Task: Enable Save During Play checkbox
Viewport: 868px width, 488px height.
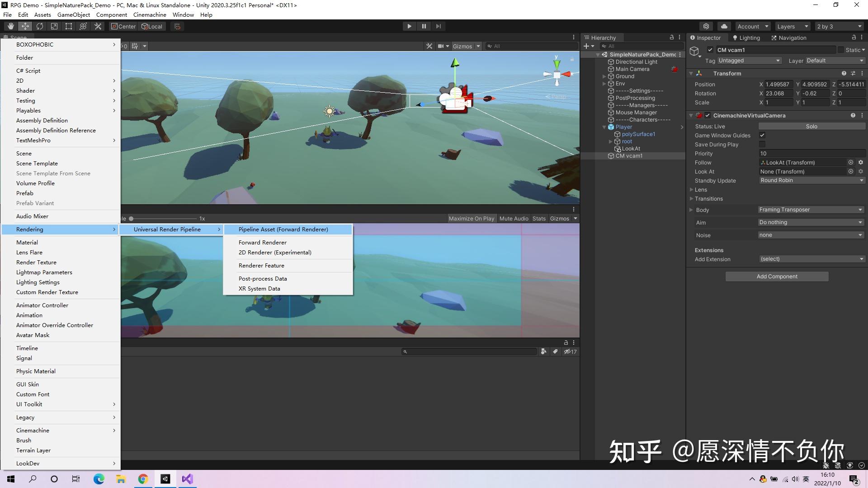Action: 762,144
